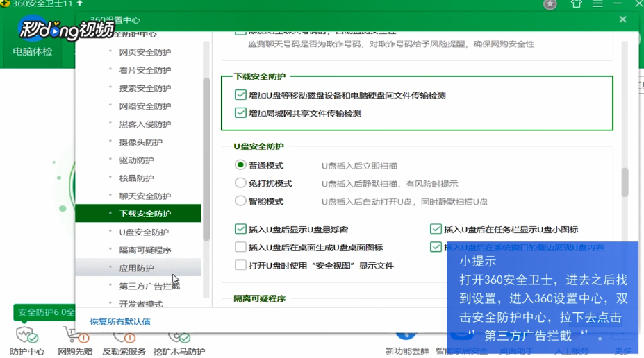Toggle 增加局域网共享文件传输检测 checkbox
The image size is (644, 358).
(x=240, y=113)
